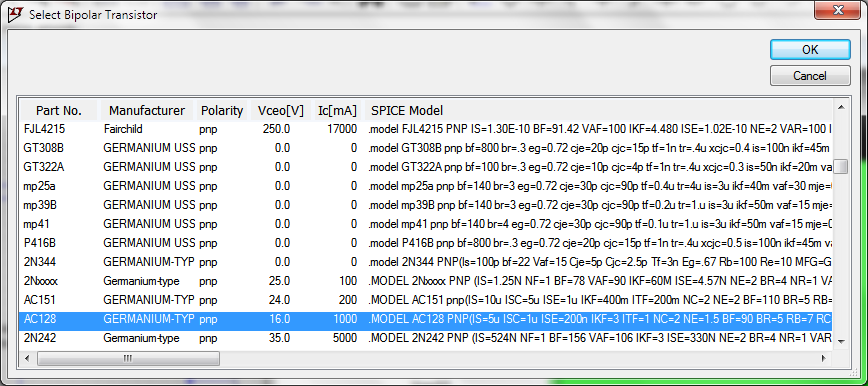Select the 2N344 transistor entry
The width and height of the screenshot is (868, 386).
pos(425,262)
